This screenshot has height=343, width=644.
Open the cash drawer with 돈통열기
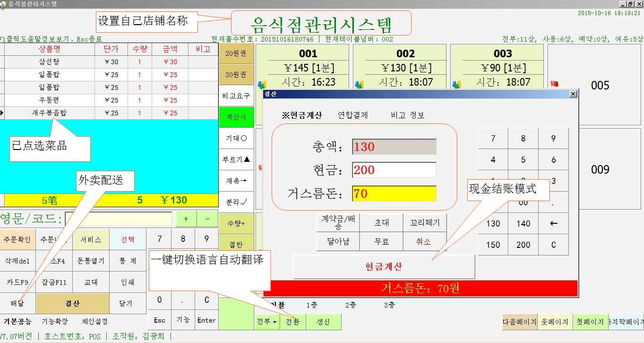coord(91,260)
